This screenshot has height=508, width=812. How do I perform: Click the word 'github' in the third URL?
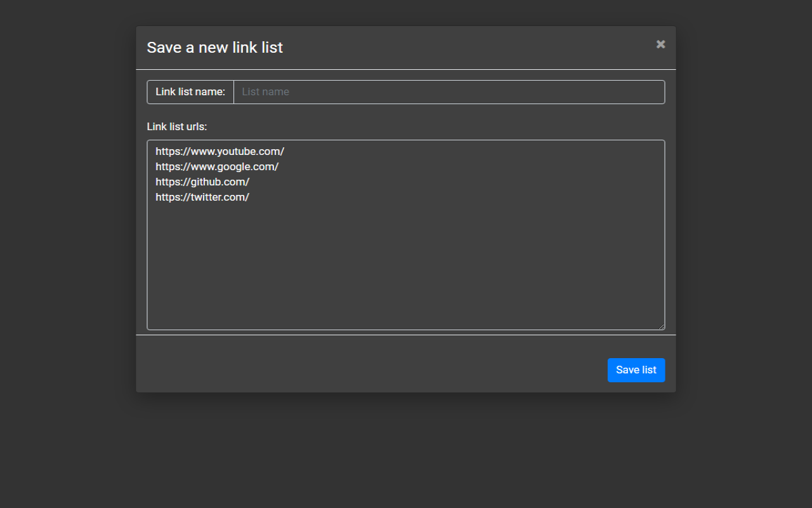[x=207, y=182]
